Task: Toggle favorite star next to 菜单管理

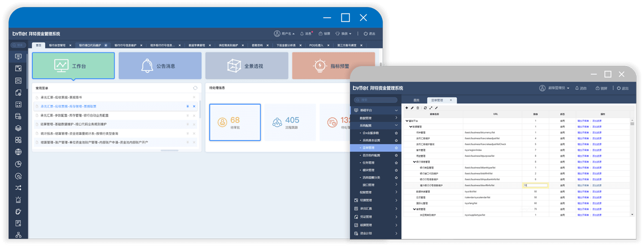Action: click(x=396, y=147)
